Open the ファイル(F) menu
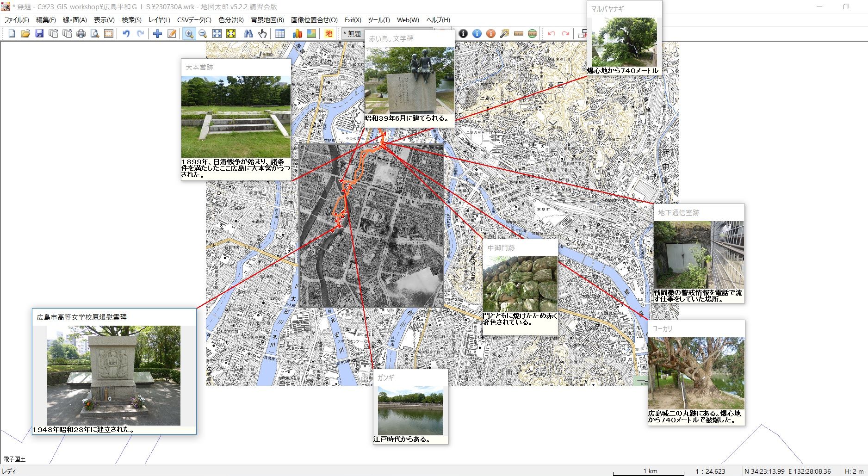 17,20
